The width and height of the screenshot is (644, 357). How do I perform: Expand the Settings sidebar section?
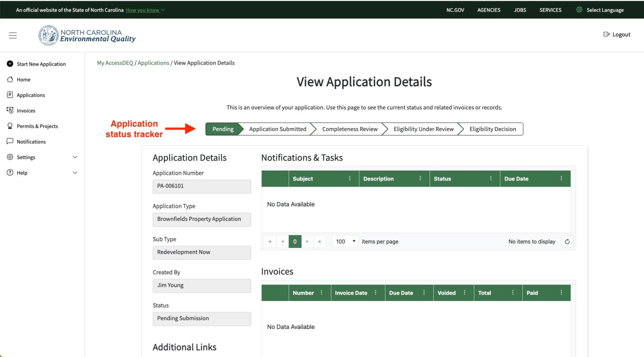click(75, 157)
